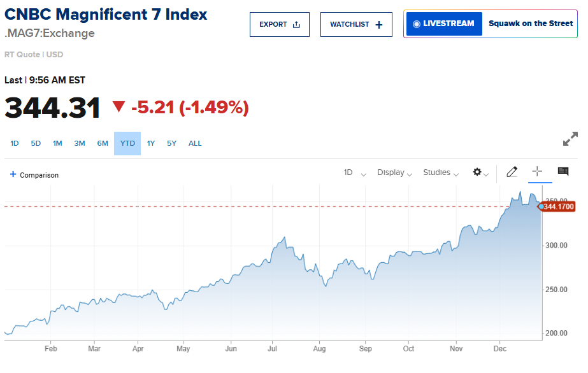Select the YTD time range

pyautogui.click(x=127, y=143)
